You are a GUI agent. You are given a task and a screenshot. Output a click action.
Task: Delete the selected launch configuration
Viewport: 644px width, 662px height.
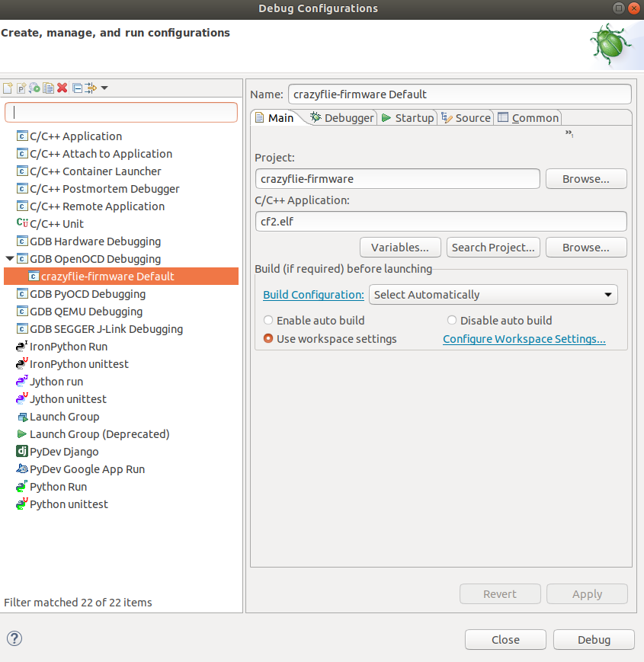(62, 88)
